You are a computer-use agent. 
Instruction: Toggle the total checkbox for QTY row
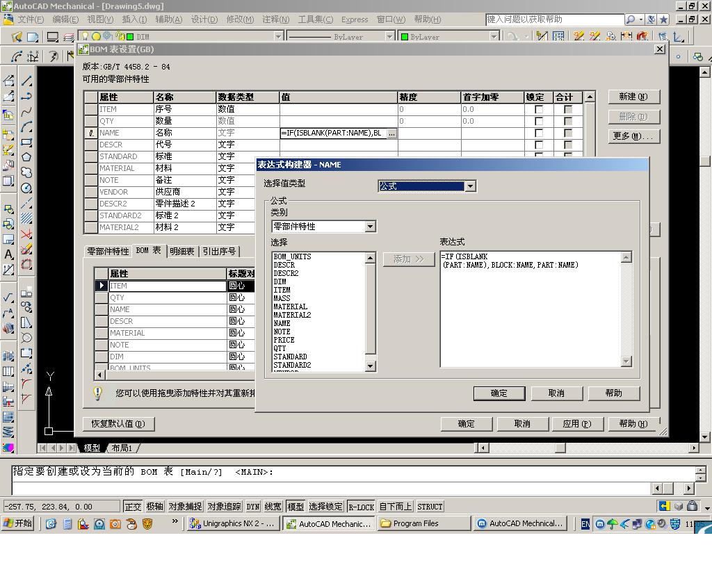click(568, 121)
